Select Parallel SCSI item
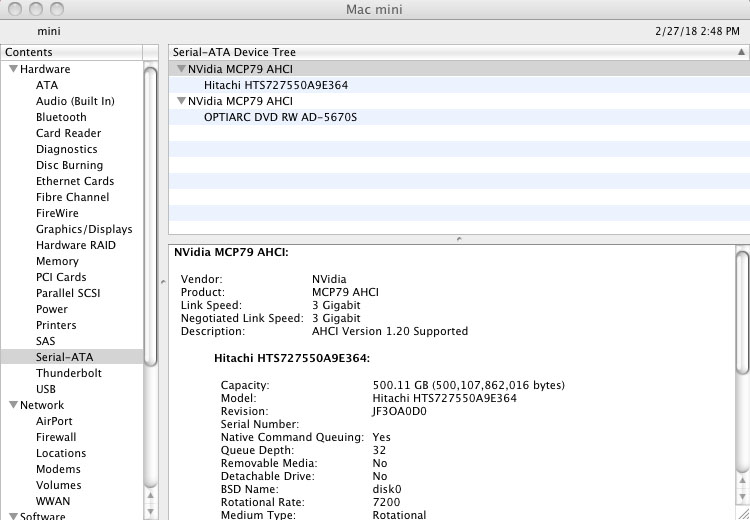The width and height of the screenshot is (750, 520). [68, 293]
